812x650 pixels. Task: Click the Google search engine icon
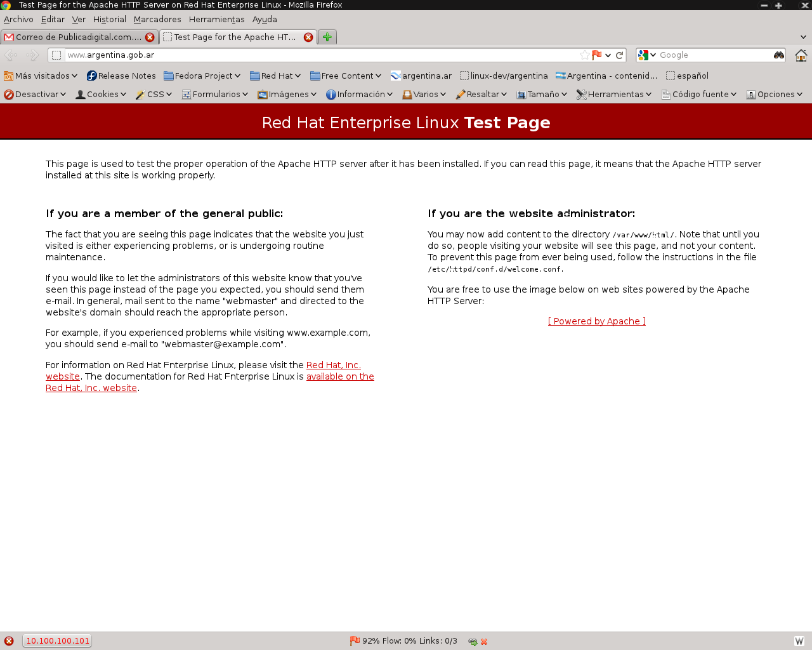(643, 55)
